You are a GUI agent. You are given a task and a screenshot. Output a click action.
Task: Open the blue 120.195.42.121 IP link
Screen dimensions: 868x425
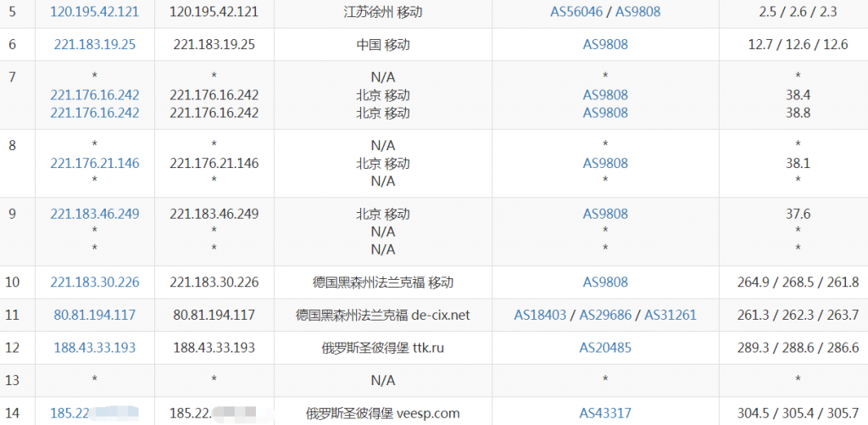pyautogui.click(x=95, y=12)
